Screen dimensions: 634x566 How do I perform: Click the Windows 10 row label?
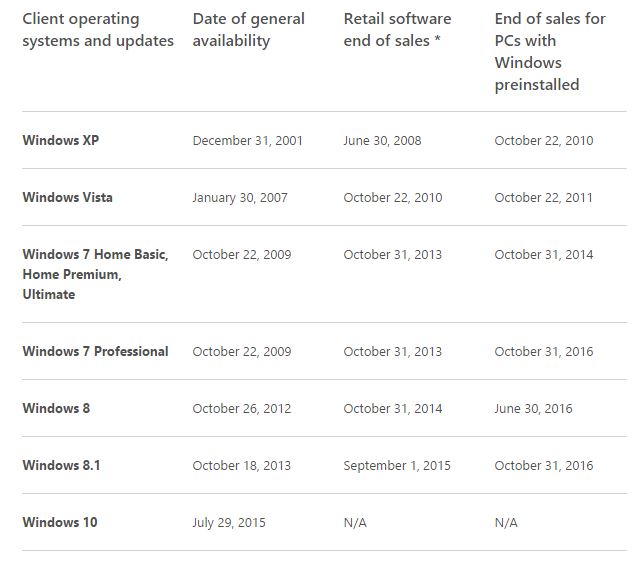[x=60, y=522]
